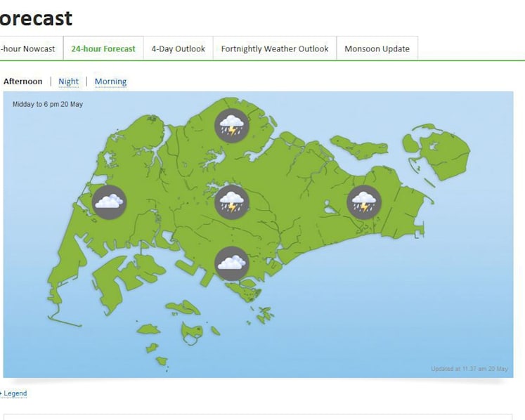Click the thundery showers icon over northern Singapore
The image size is (525, 420).
click(232, 126)
